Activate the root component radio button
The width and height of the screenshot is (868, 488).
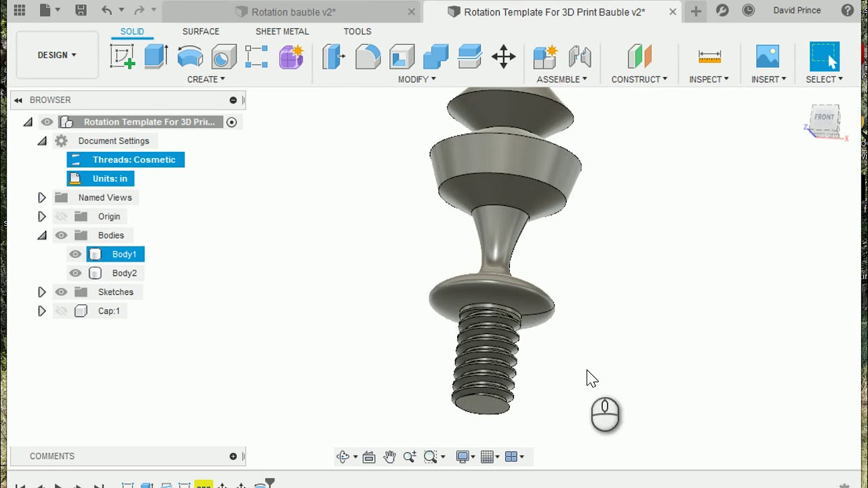coord(231,122)
